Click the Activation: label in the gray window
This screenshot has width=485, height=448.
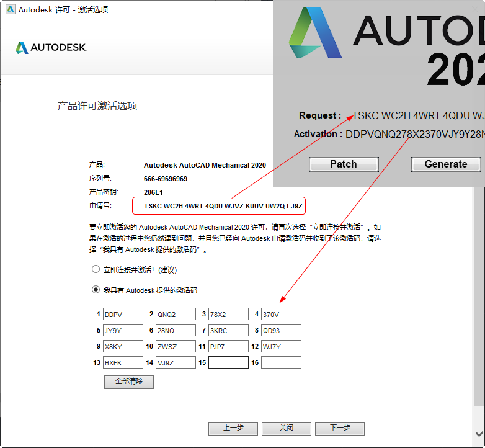click(318, 134)
